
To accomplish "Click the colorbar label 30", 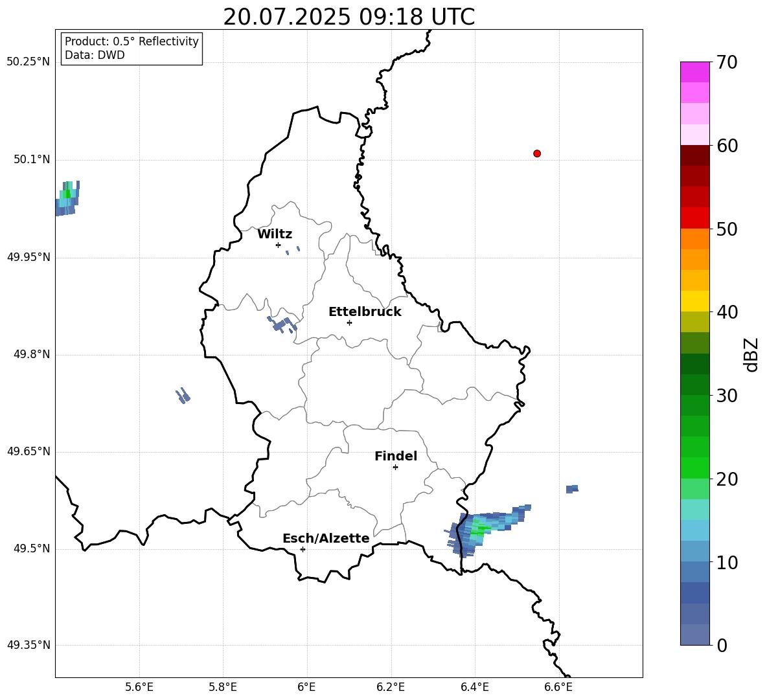I will click(x=727, y=396).
